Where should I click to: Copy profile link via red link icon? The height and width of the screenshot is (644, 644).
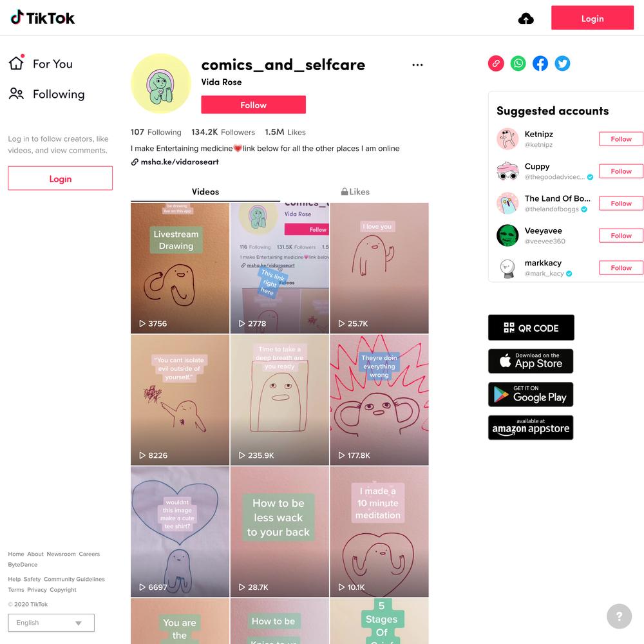click(496, 63)
